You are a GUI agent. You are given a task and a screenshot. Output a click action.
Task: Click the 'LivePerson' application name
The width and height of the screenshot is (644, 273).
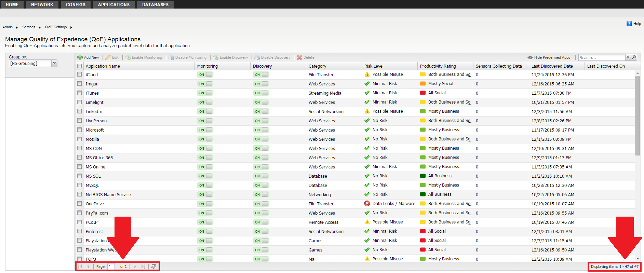tap(96, 121)
